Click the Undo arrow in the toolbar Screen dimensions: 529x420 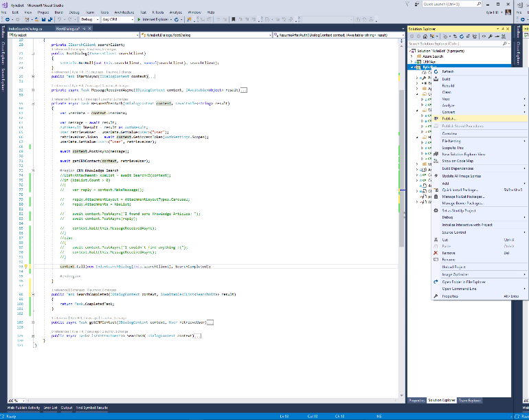pyautogui.click(x=60, y=19)
